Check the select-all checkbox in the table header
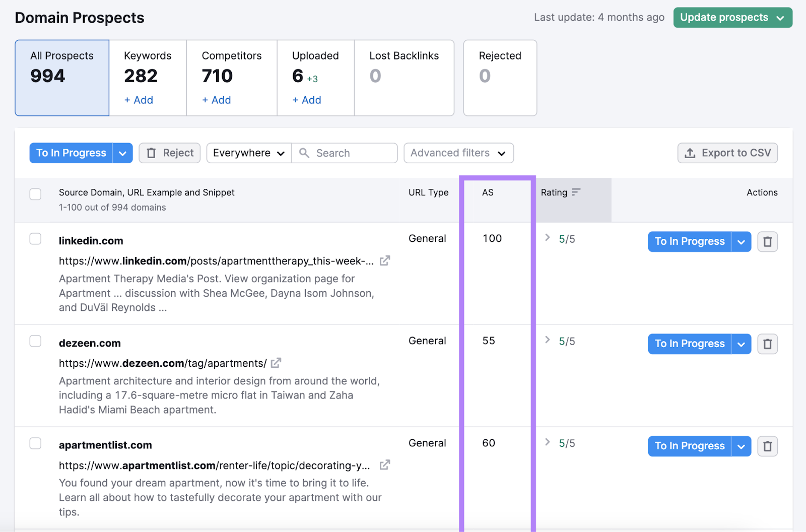The height and width of the screenshot is (532, 806). (35, 194)
